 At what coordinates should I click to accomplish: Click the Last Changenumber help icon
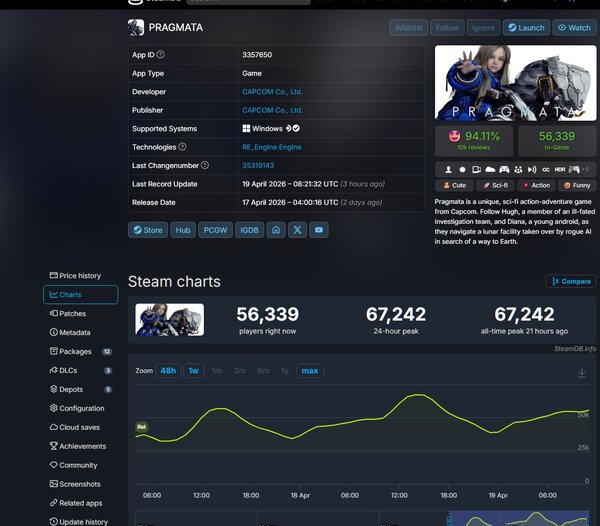[x=205, y=165]
